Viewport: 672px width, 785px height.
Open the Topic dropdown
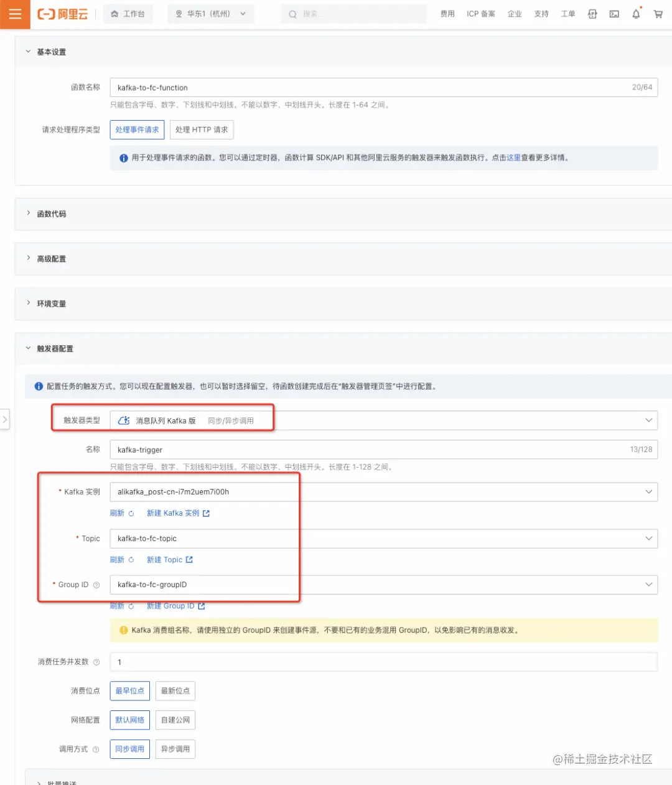(x=383, y=539)
